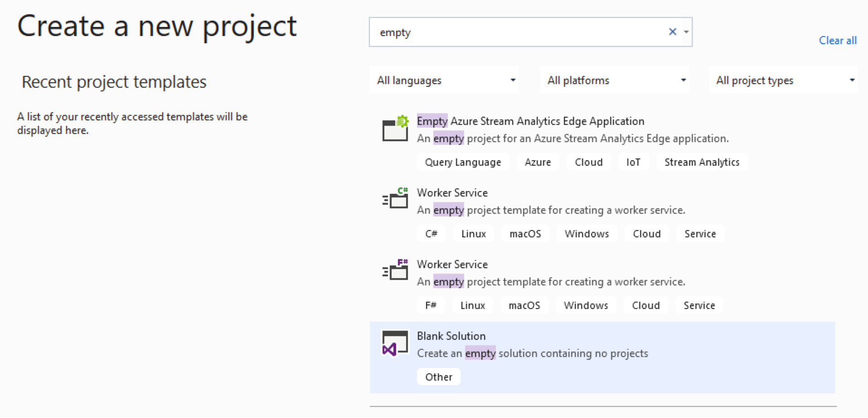Click the macOS tag on C# Worker Service
The image size is (868, 418).
(525, 234)
